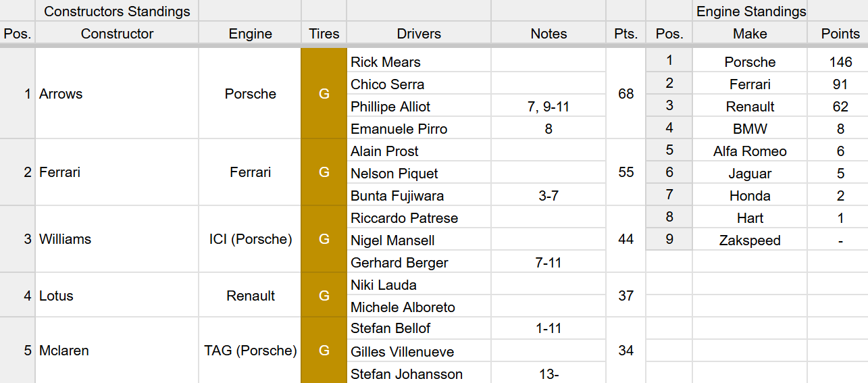
Task: Click the gold tire cell for Arrows
Action: coord(324,94)
